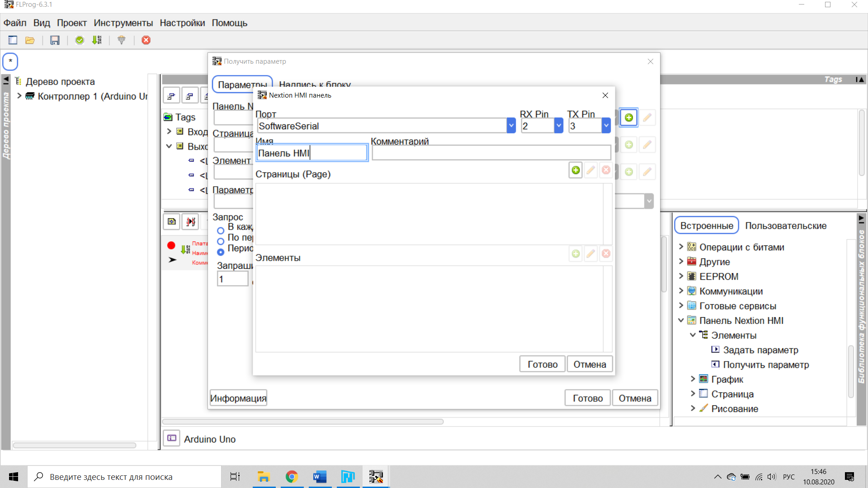The image size is (868, 488).
Task: Select the first Запрос radio option
Action: pyautogui.click(x=221, y=230)
